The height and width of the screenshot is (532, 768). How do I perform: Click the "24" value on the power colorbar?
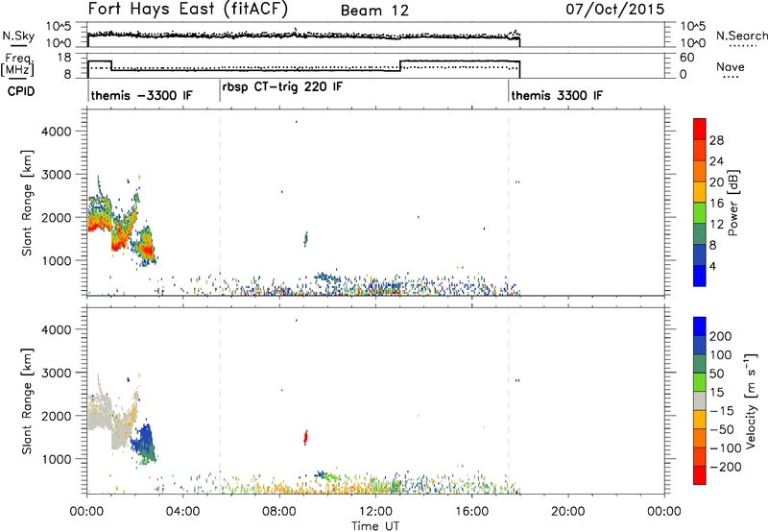[716, 161]
